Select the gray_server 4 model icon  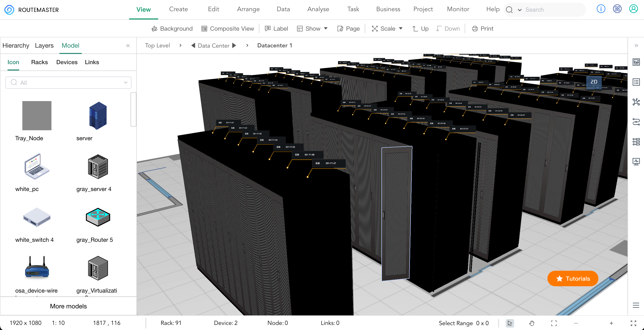click(98, 166)
